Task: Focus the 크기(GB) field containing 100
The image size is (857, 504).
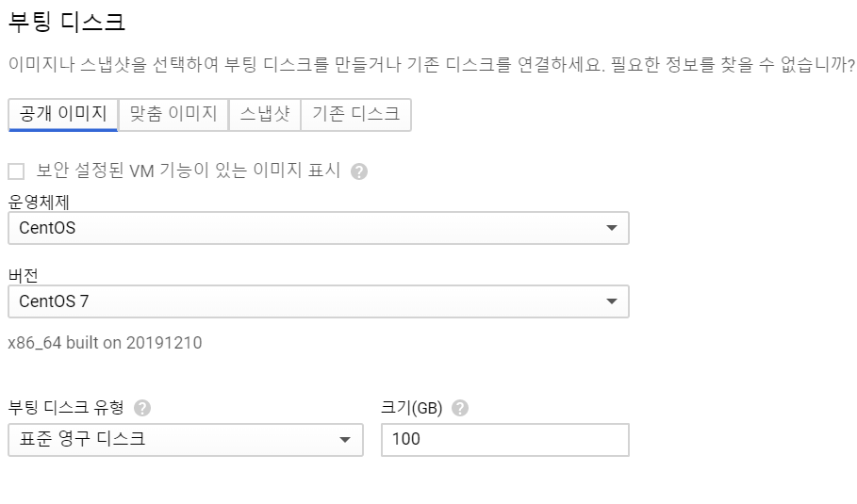Action: tap(504, 440)
